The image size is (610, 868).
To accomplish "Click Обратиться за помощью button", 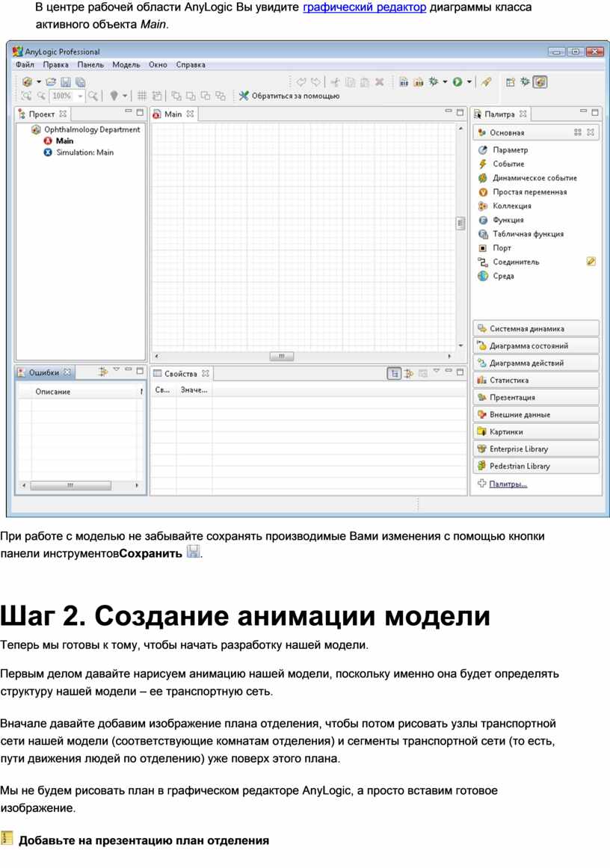I will [289, 96].
